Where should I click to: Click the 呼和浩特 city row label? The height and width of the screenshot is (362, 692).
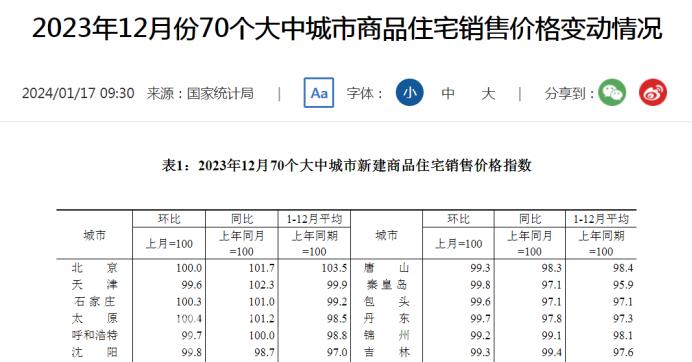click(x=94, y=335)
